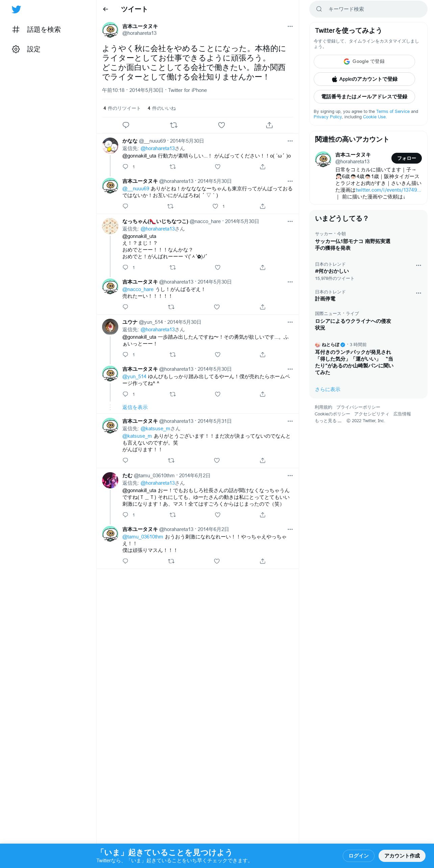Share the main tweet via the share icon
Screen dimensions: 434x868
pyautogui.click(x=269, y=125)
